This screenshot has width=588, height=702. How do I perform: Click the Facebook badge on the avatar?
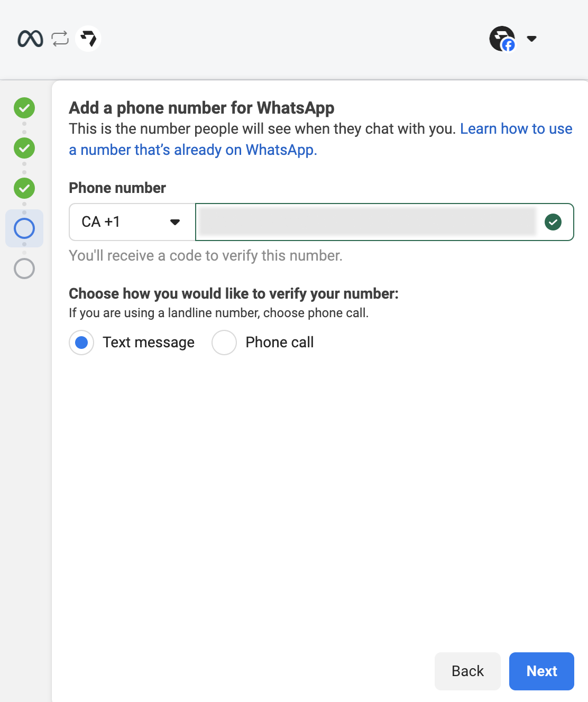click(x=508, y=46)
